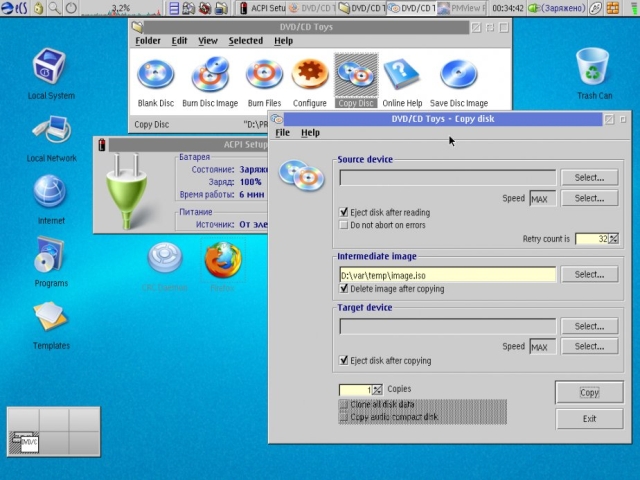Click the Copies count spinner arrows
Screen dimensions: 640x480
coord(377,389)
